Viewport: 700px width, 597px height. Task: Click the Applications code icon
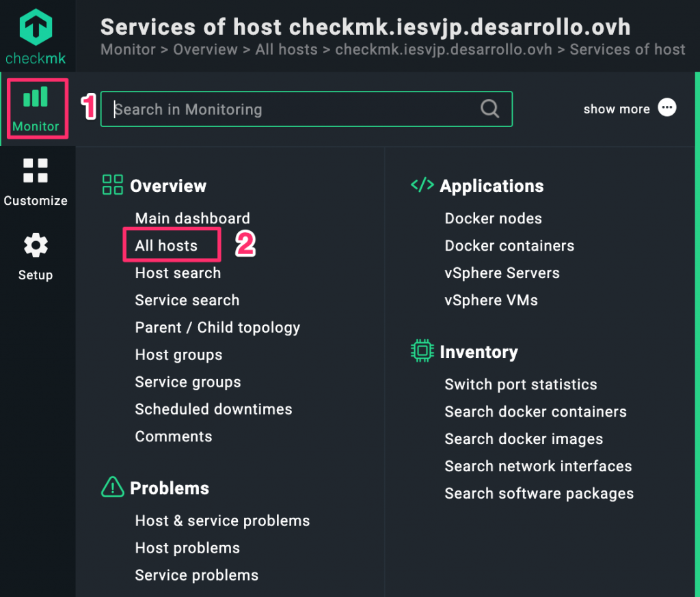pos(422,185)
